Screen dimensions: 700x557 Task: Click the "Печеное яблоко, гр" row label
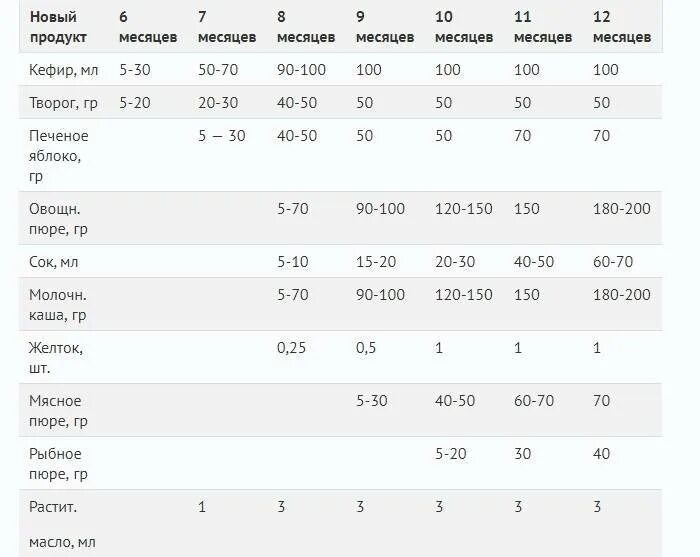tap(58, 156)
